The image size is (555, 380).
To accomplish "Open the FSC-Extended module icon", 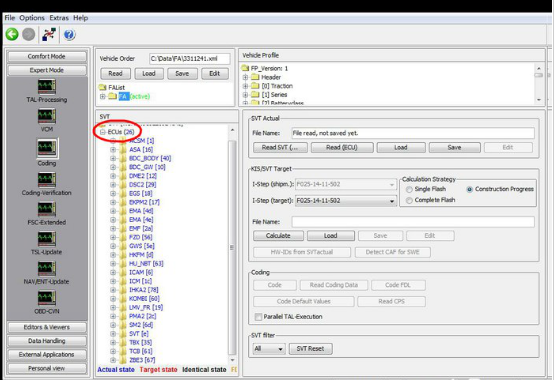I will [x=47, y=210].
